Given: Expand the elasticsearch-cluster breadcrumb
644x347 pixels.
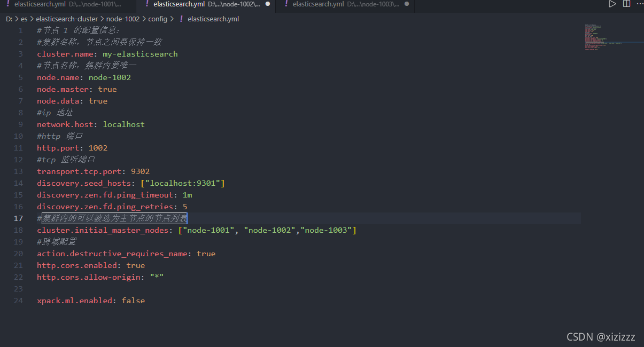Looking at the screenshot, I should [67, 19].
